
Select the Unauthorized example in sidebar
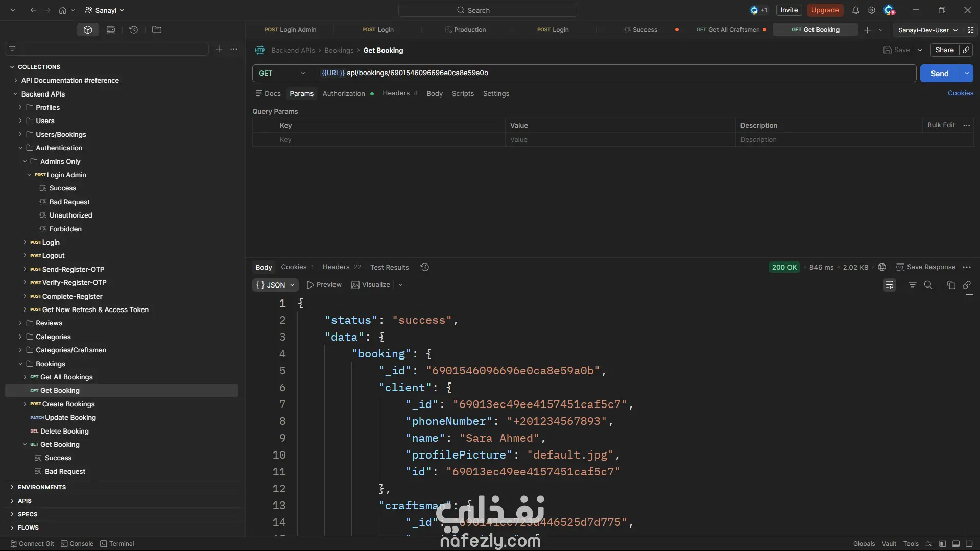tap(71, 215)
